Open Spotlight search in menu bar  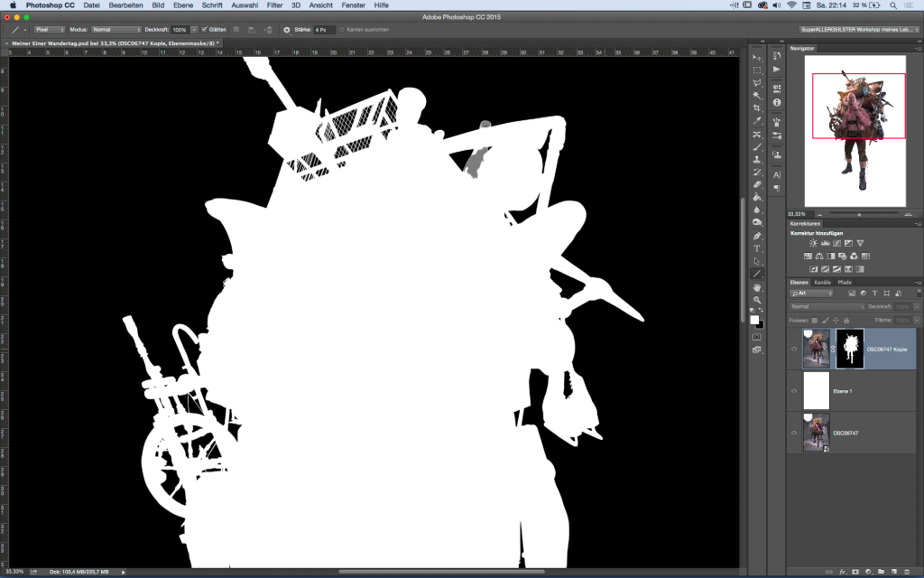893,5
